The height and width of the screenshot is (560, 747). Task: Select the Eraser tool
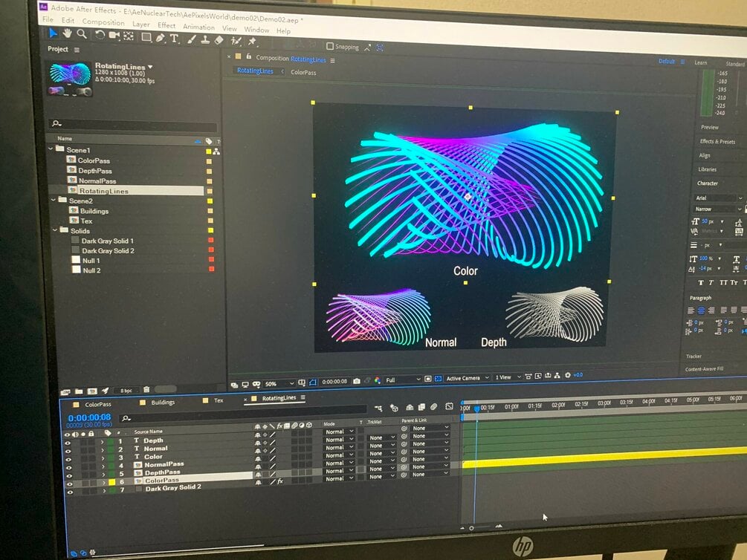coord(219,40)
